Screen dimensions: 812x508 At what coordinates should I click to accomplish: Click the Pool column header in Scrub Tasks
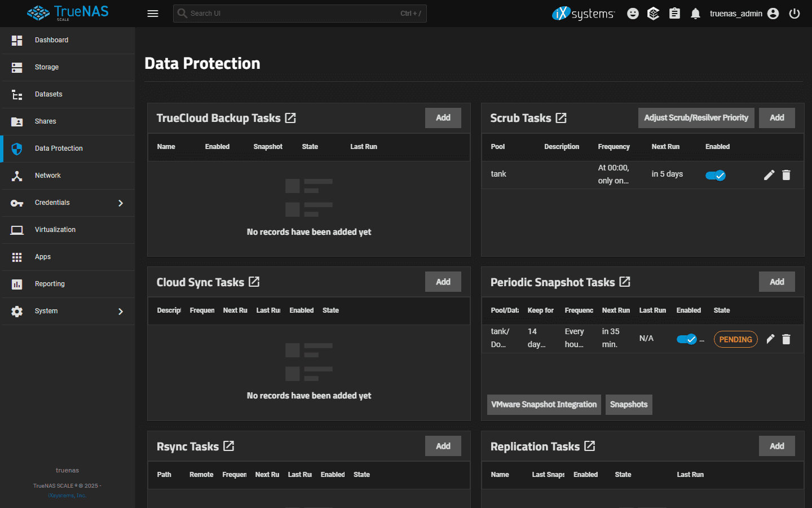(x=498, y=147)
